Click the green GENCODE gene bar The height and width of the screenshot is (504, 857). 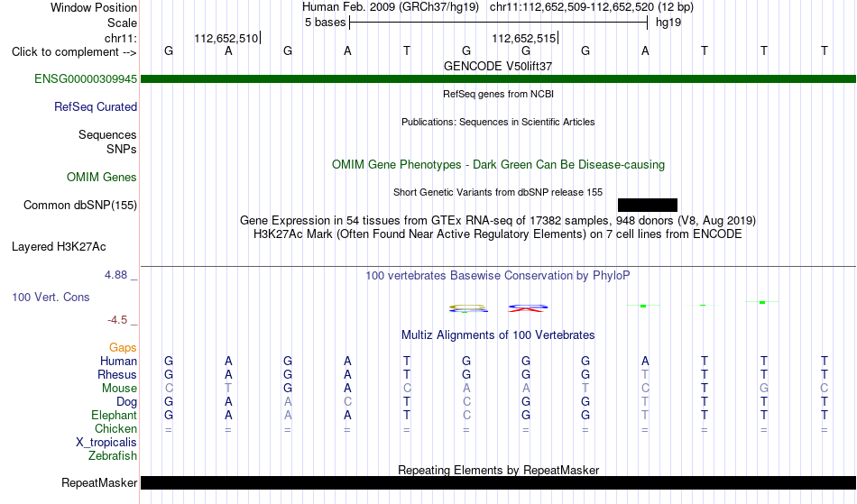pos(498,79)
